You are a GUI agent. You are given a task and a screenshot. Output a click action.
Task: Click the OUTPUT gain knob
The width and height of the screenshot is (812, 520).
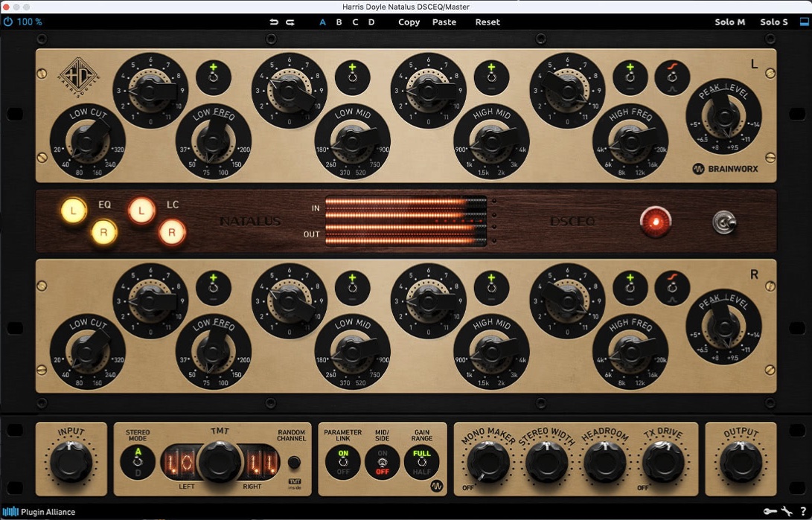[741, 462]
